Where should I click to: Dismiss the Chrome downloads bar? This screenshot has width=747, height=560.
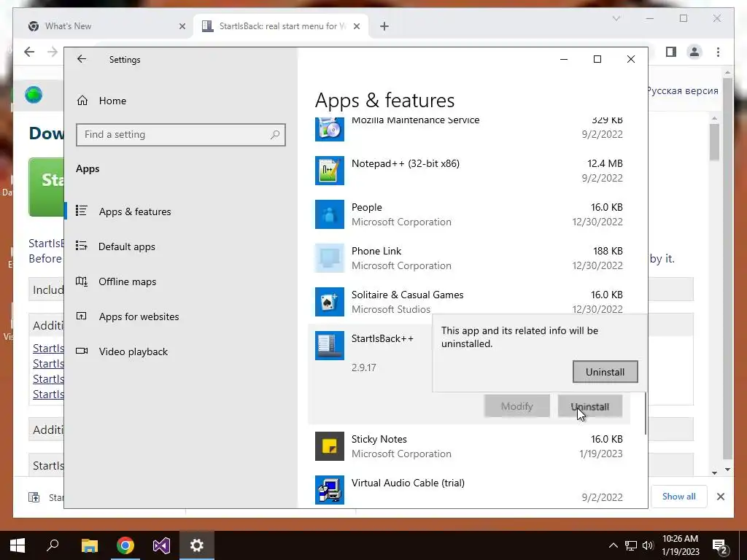click(x=720, y=497)
